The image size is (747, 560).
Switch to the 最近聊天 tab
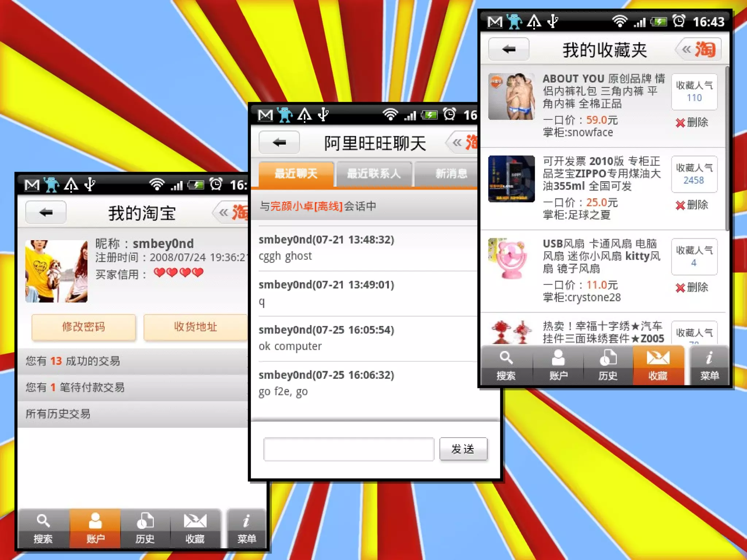point(296,174)
